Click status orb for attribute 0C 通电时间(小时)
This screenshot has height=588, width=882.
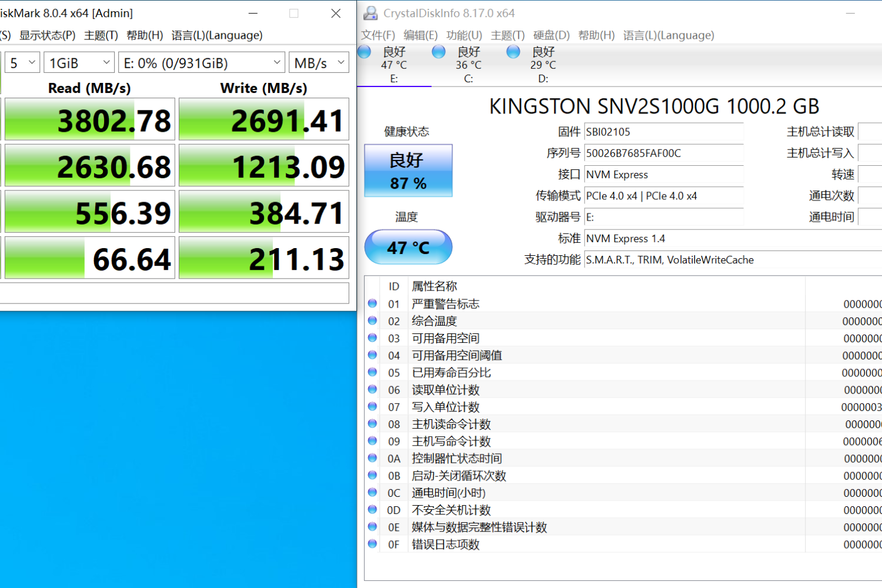click(372, 492)
